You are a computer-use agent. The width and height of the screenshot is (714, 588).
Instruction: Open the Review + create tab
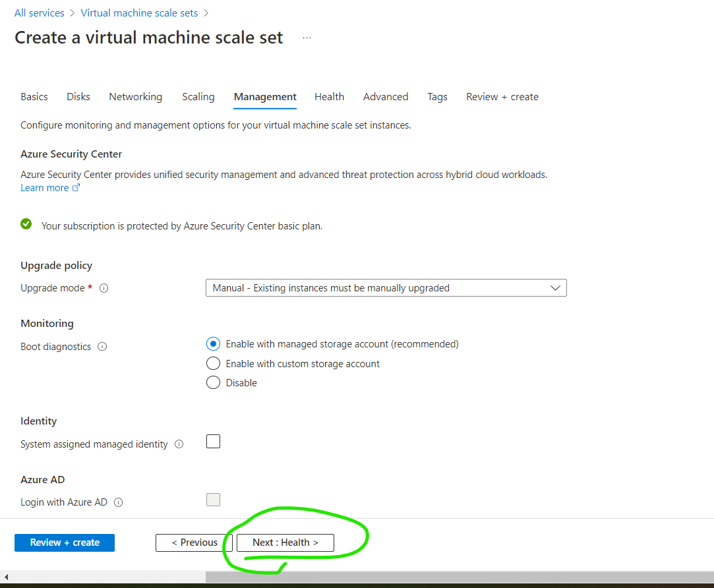(502, 96)
